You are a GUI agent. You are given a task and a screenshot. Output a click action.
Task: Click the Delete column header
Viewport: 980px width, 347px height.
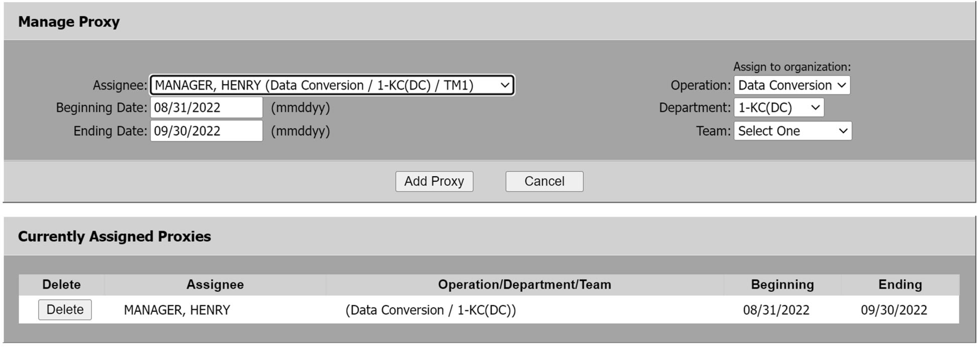(x=61, y=285)
